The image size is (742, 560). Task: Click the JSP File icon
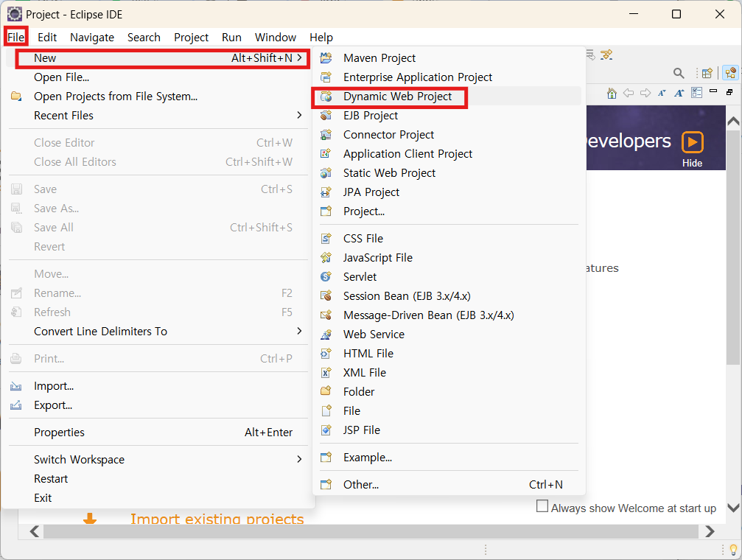click(326, 430)
